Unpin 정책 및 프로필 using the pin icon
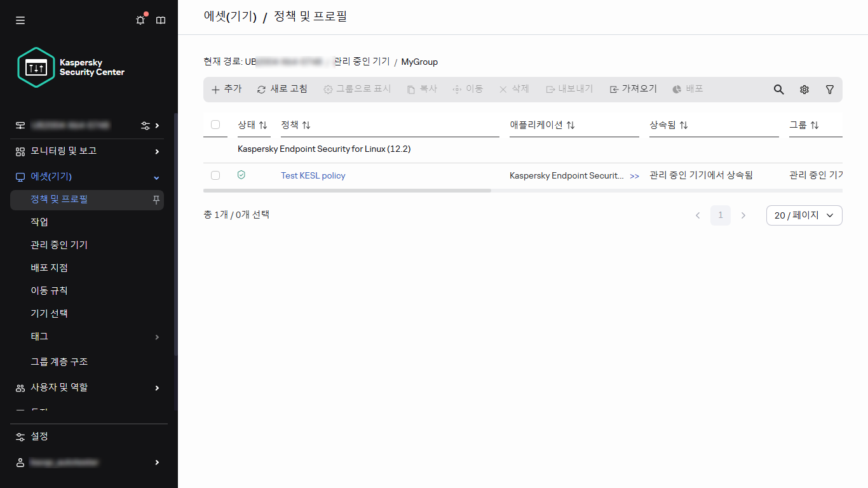The height and width of the screenshot is (488, 868). [157, 200]
